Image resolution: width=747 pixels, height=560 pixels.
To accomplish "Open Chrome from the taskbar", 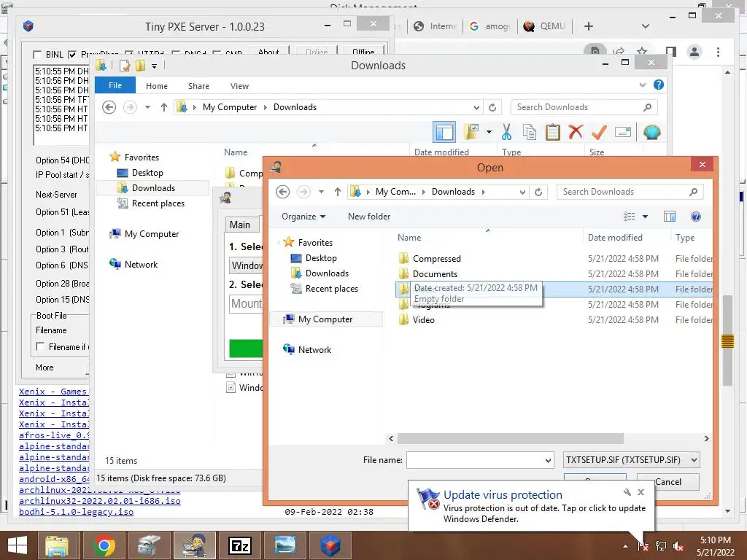I will 104,545.
